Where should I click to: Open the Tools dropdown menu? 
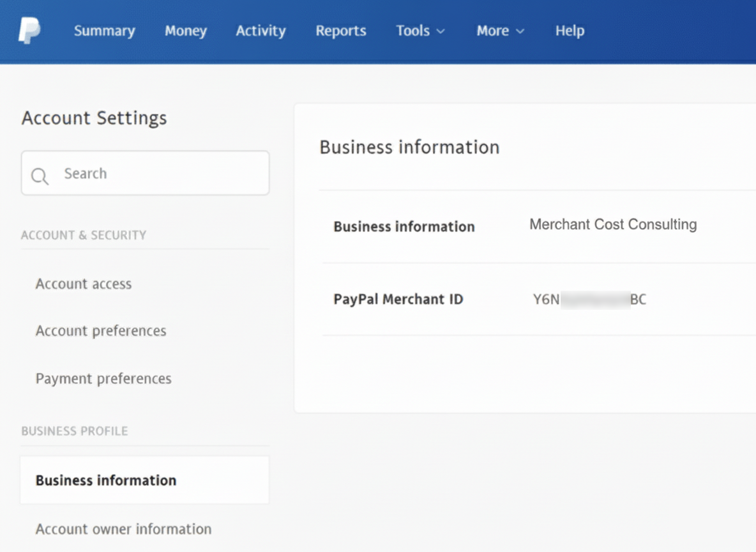click(x=420, y=30)
